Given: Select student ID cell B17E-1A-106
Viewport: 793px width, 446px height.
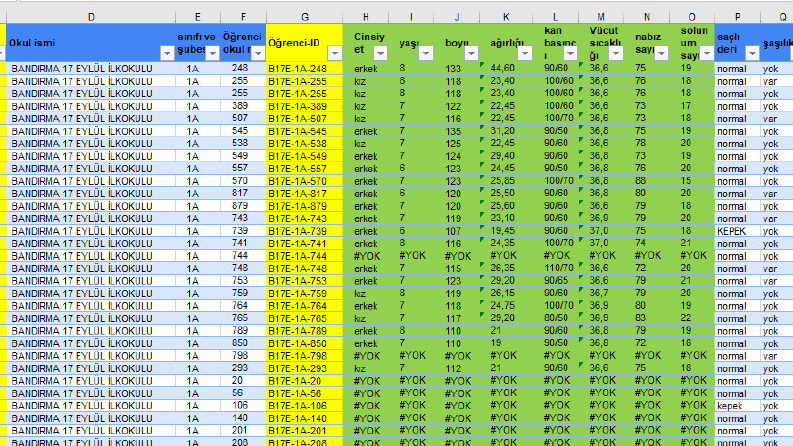Looking at the screenshot, I should 304,406.
